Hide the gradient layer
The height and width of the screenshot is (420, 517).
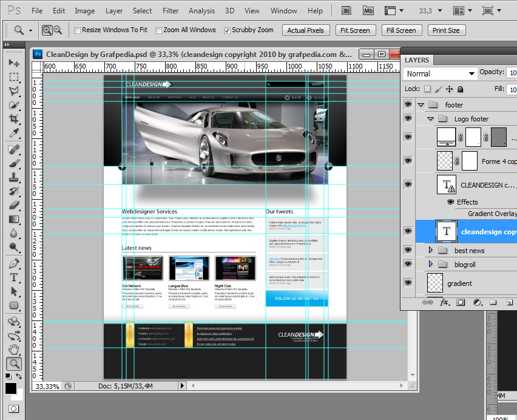tap(408, 282)
